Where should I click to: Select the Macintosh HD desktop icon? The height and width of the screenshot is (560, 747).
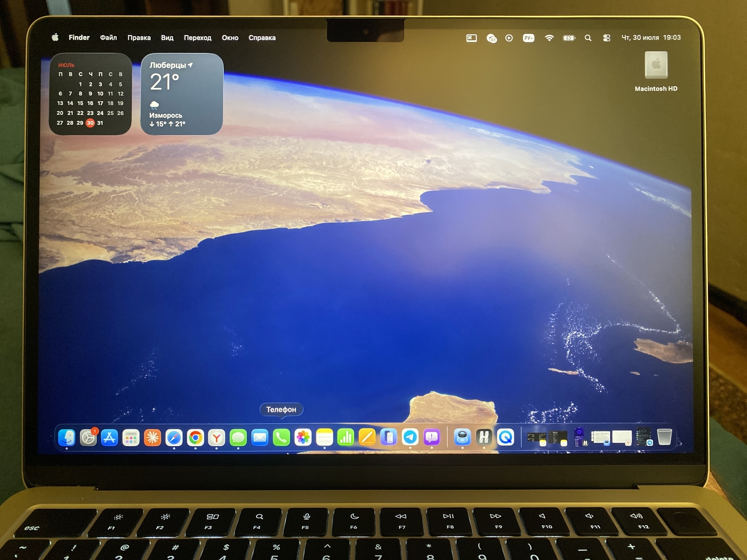[656, 71]
